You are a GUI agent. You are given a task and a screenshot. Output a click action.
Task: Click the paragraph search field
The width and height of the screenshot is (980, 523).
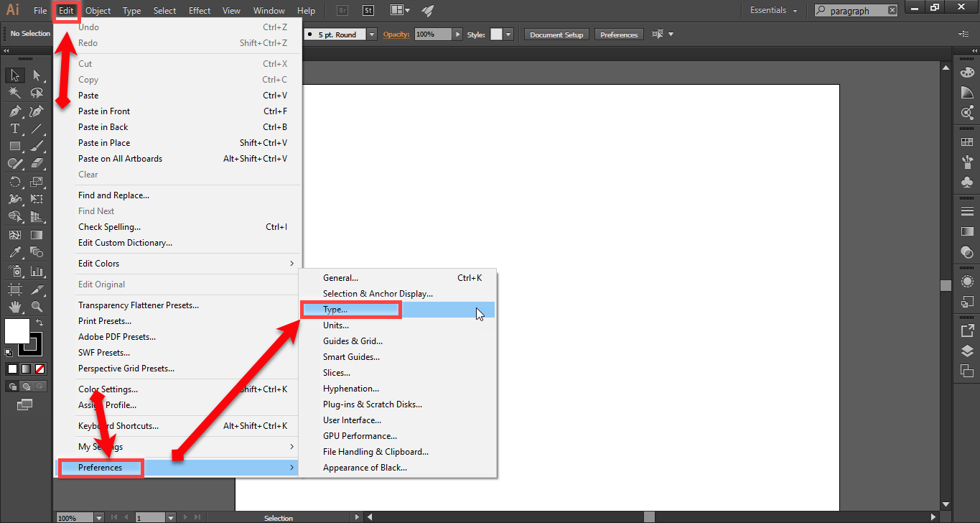pos(857,11)
